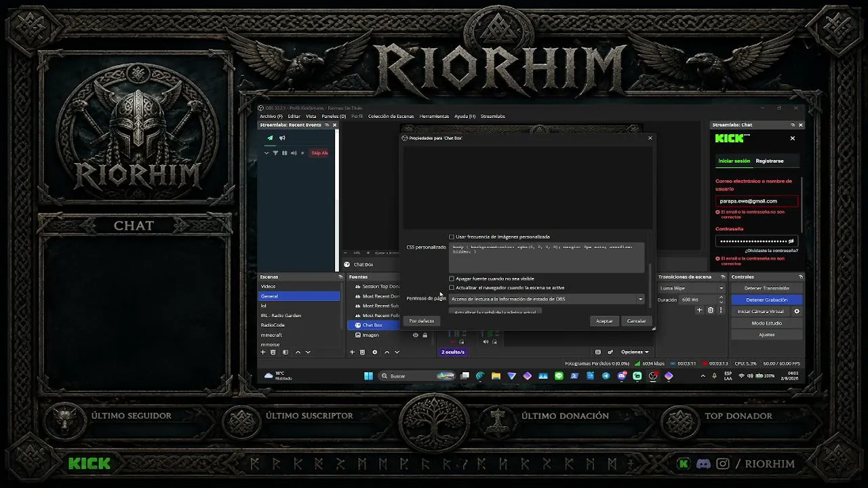The image size is (868, 488).
Task: Open virtual camera settings gear icon
Action: 797,312
